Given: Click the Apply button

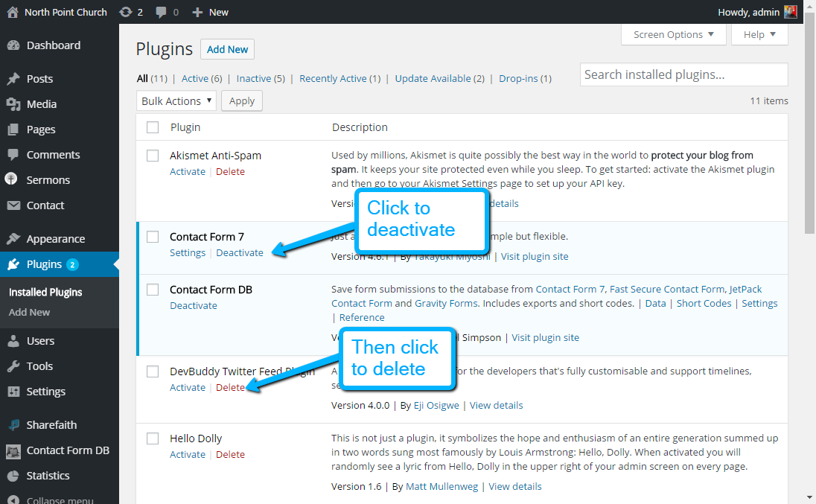Looking at the screenshot, I should pos(242,101).
